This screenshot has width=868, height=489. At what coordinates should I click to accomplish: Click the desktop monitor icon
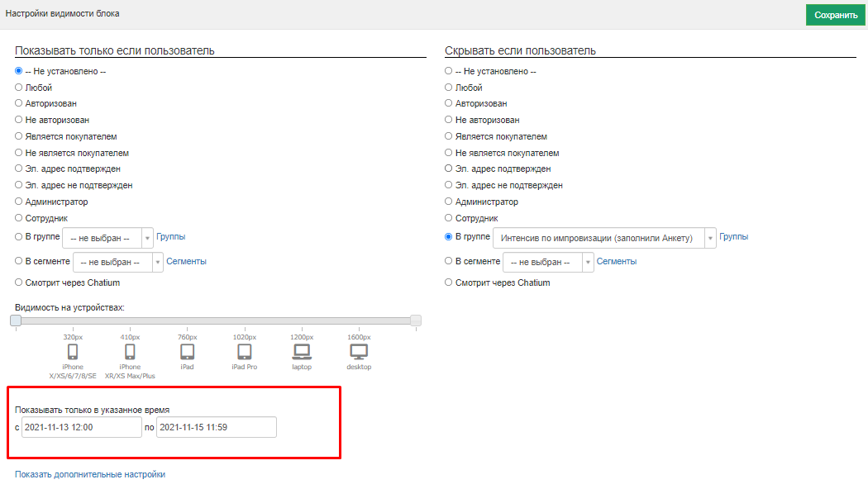click(x=359, y=352)
